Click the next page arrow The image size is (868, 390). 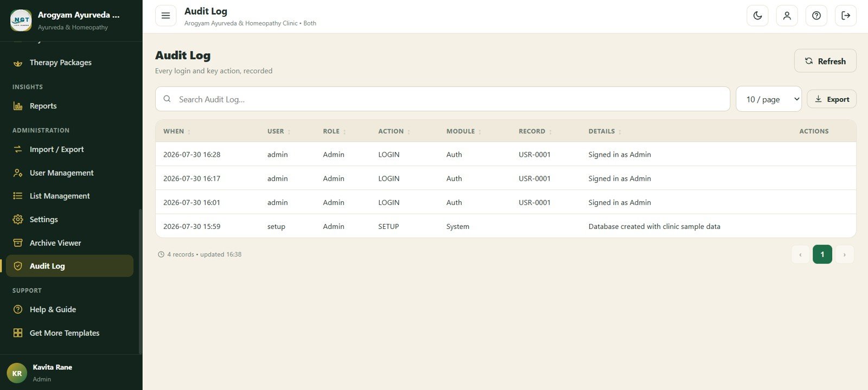[844, 254]
